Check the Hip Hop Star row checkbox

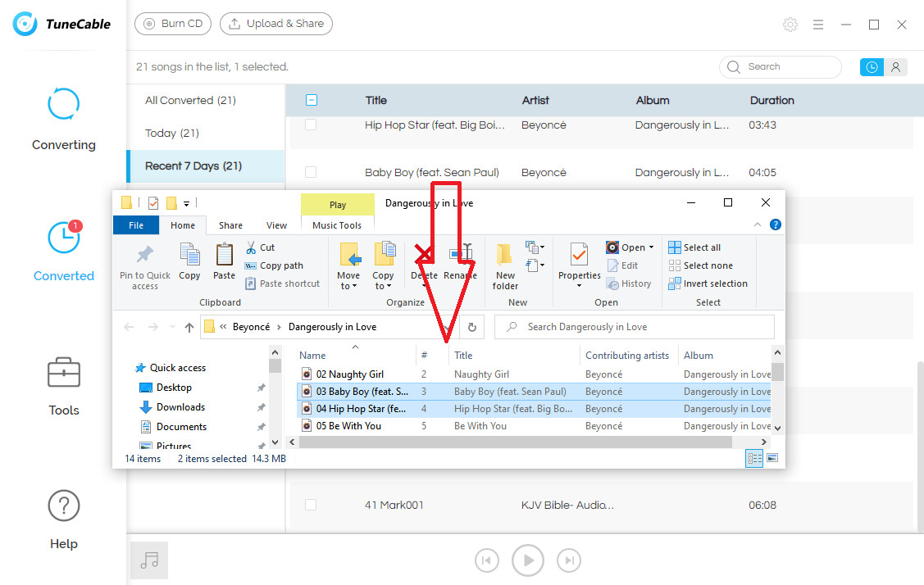[311, 125]
